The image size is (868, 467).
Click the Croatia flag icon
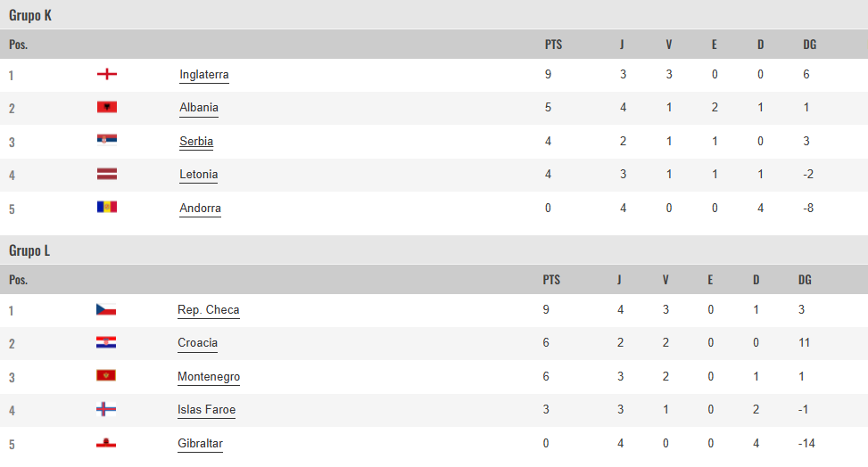pos(106,342)
